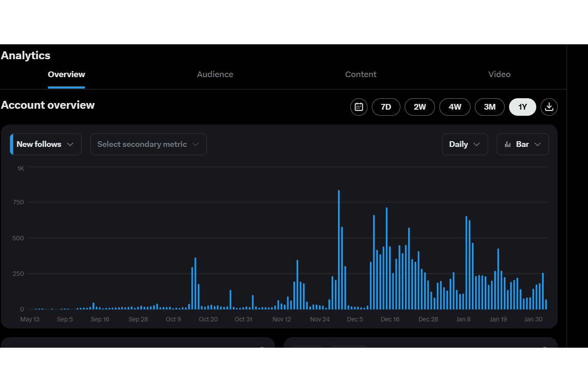Click the Sep 16 x-axis label
588x392 pixels.
[x=100, y=319]
